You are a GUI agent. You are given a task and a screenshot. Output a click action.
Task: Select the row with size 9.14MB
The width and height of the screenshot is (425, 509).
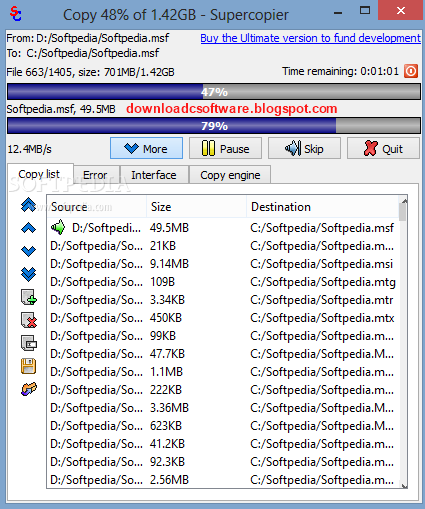223,264
